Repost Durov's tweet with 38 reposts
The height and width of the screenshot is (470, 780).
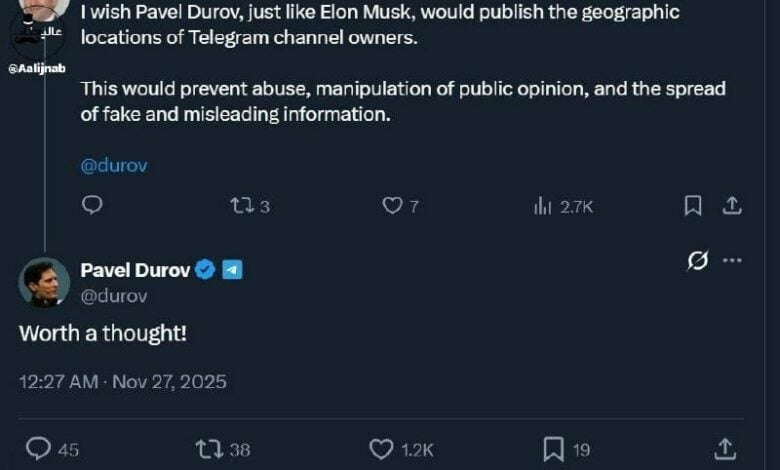(210, 449)
